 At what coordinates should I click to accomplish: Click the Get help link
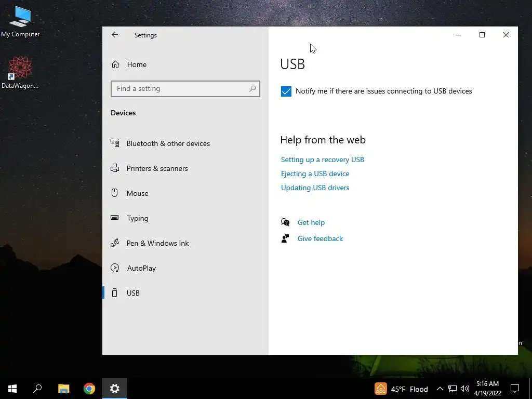tap(311, 222)
